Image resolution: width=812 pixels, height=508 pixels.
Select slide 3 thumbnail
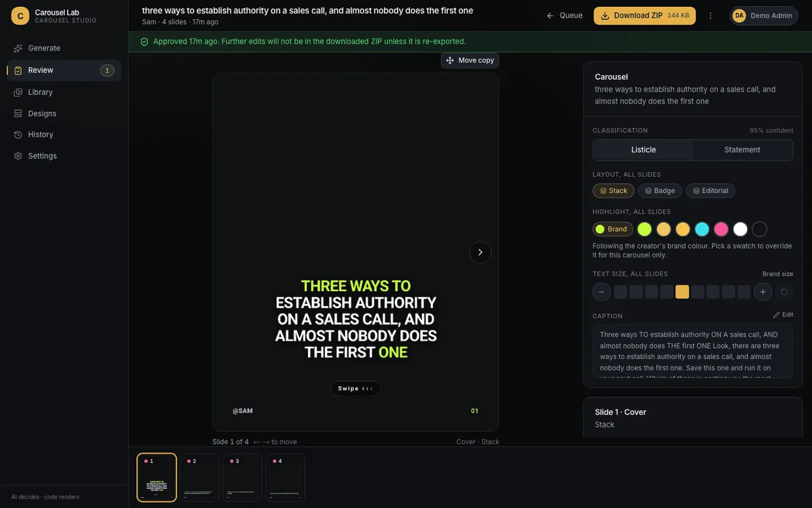[242, 478]
